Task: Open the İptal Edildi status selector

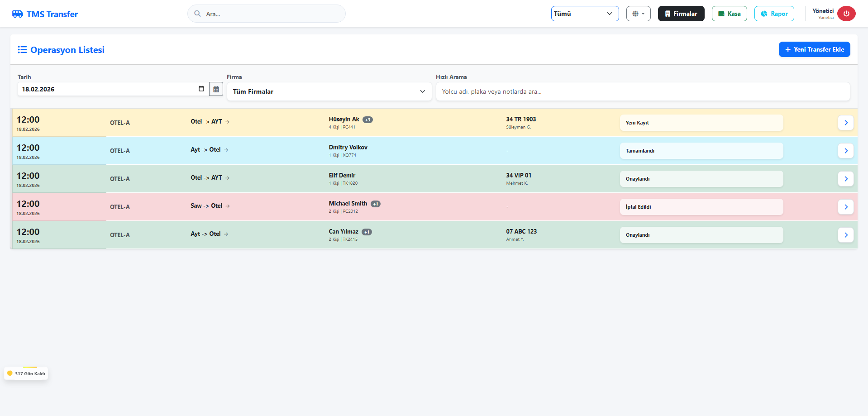Action: [701, 207]
